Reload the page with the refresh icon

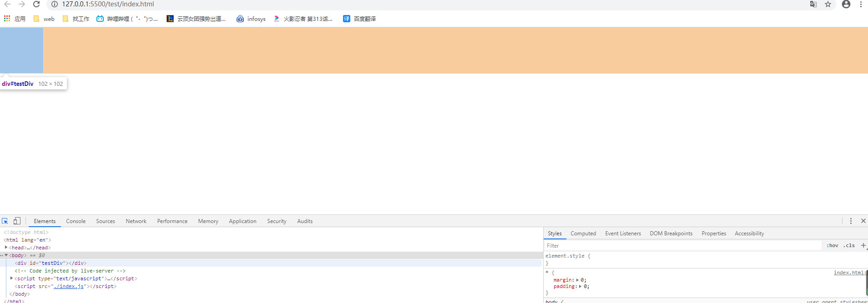[36, 4]
